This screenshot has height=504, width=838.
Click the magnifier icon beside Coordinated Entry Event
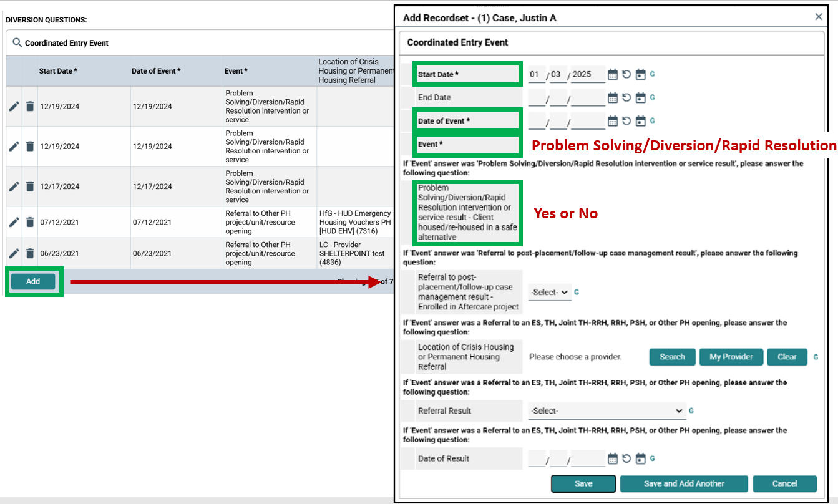pos(17,43)
